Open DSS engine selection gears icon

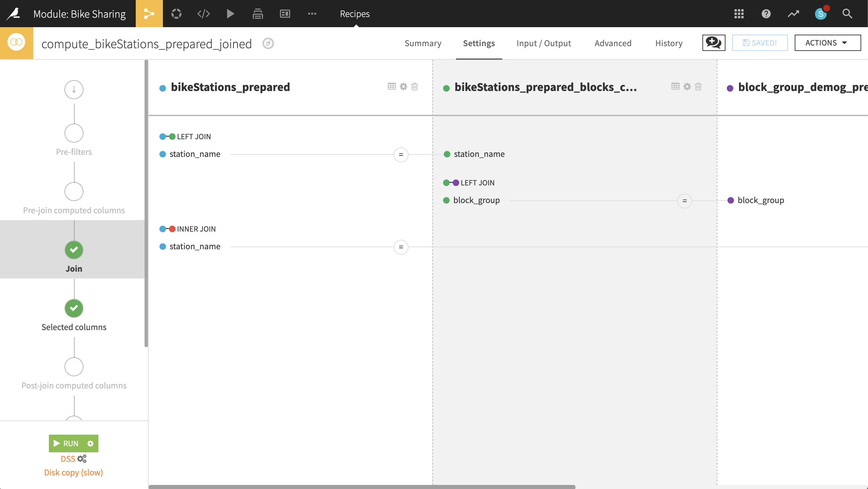click(x=82, y=459)
